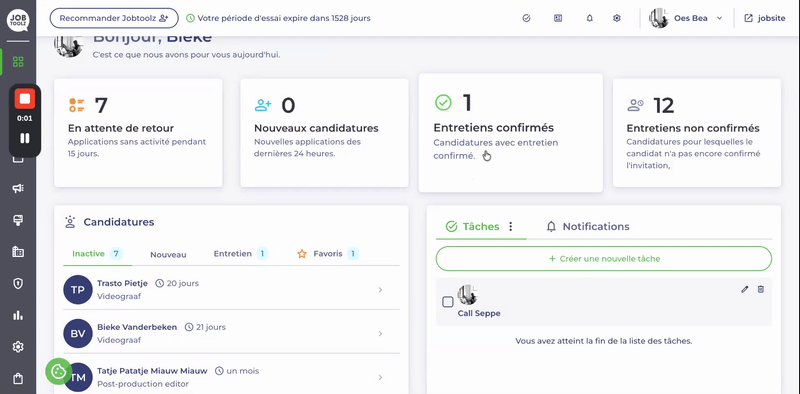800x394 pixels.
Task: Open the jobsite external link
Action: [764, 18]
